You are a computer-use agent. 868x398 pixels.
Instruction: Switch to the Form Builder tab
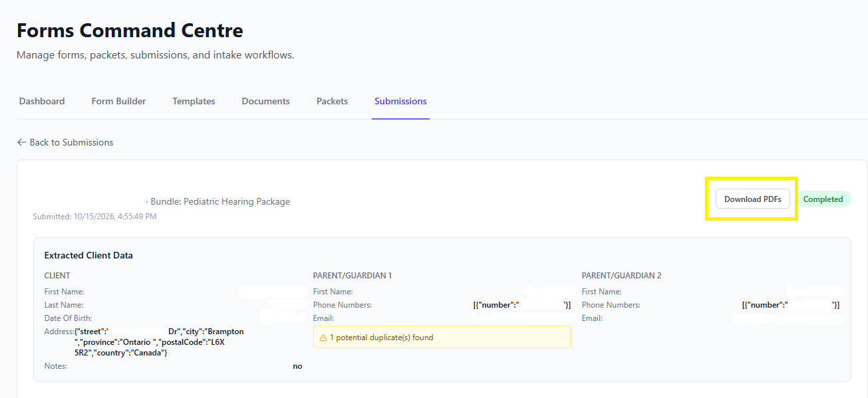118,101
